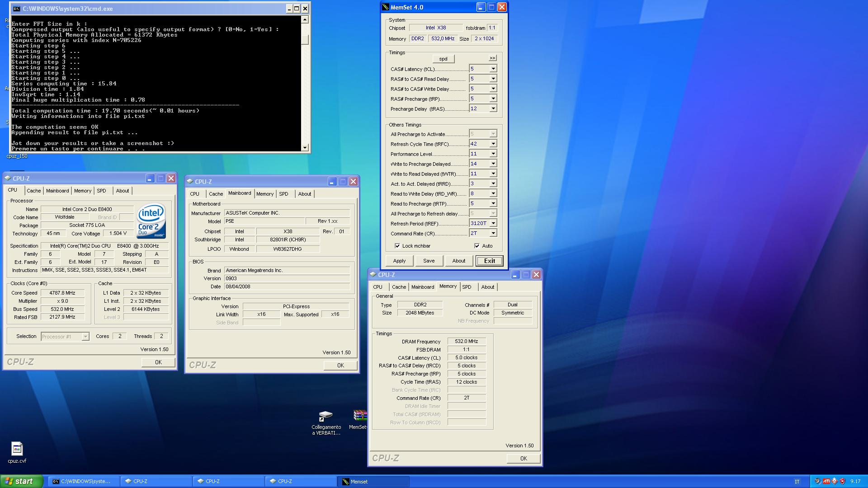Toggle the Auto checkbox in MemSet
This screenshot has width=868, height=488.
tap(477, 246)
